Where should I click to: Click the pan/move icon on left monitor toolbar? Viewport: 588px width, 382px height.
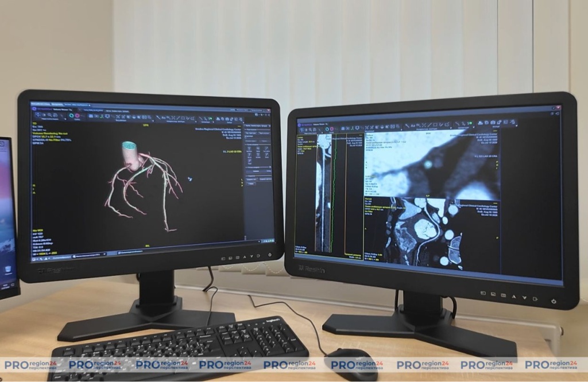(x=37, y=115)
